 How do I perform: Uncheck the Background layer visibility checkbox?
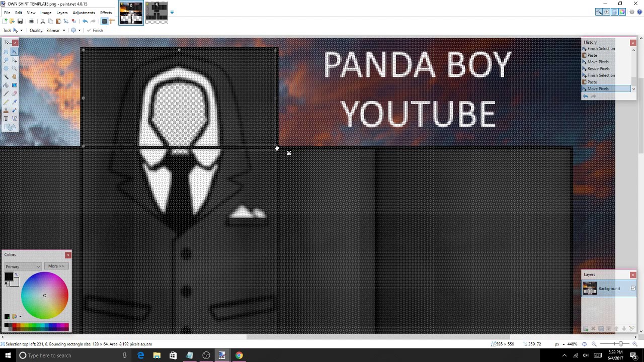click(x=633, y=289)
